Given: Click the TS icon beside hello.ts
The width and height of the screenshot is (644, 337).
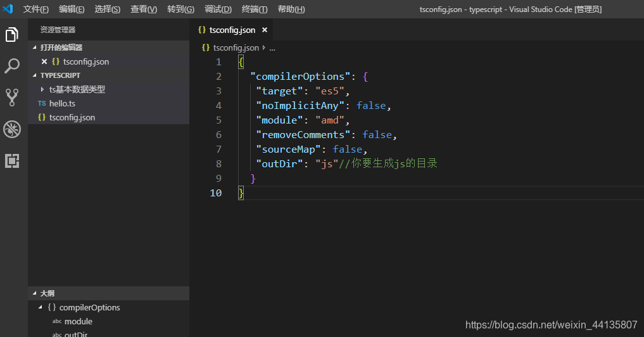Looking at the screenshot, I should click(42, 103).
